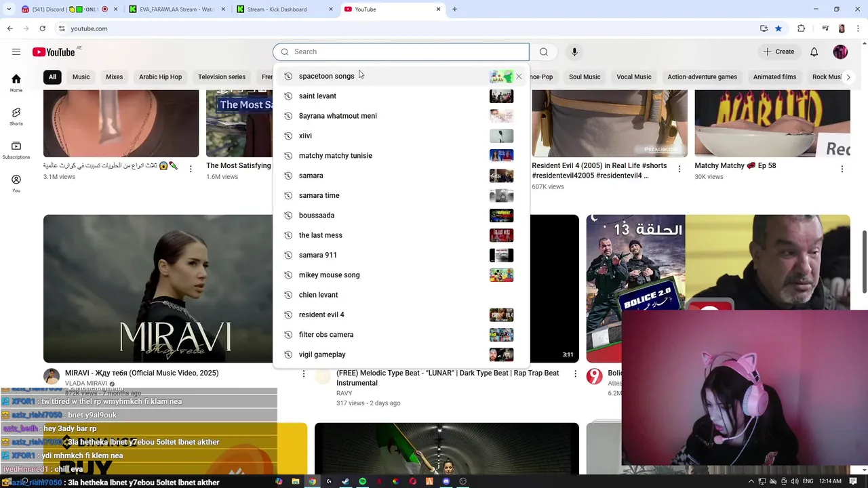Open Subscriptions in the left sidebar
Viewport: 868px width, 488px height.
(x=16, y=150)
